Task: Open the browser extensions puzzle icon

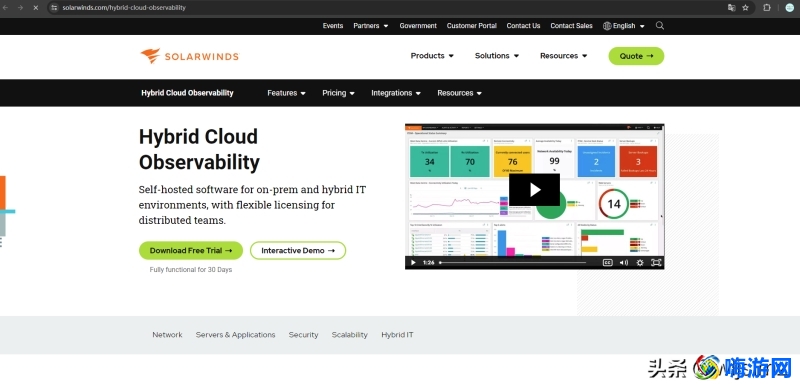Action: [x=766, y=8]
